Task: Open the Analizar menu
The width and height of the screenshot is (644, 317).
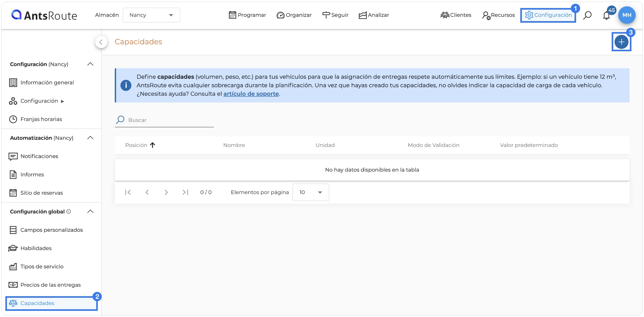Action: point(374,15)
